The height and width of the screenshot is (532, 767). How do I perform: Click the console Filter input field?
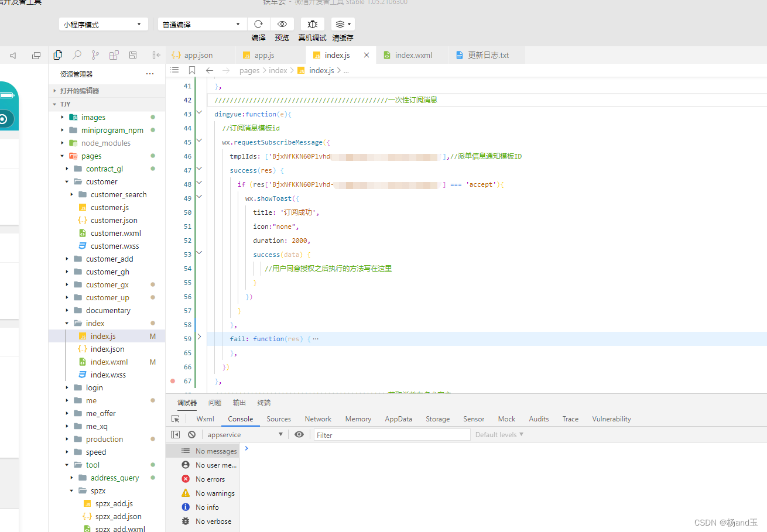392,435
